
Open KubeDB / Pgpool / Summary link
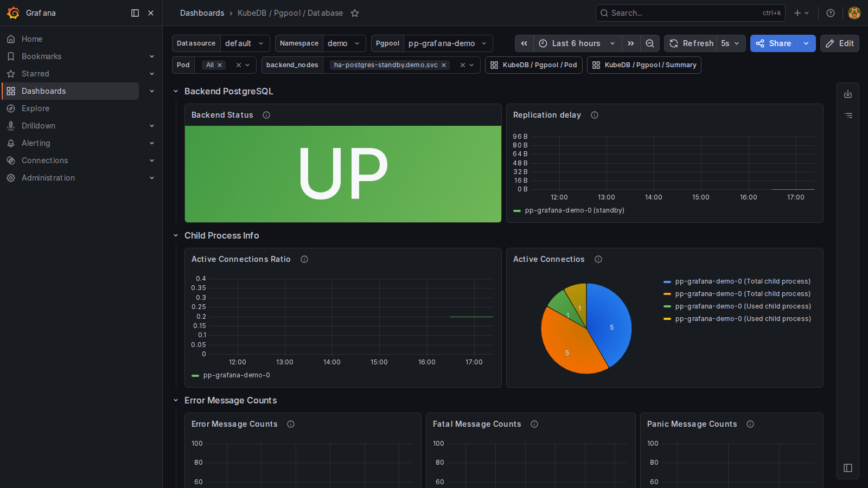click(644, 65)
